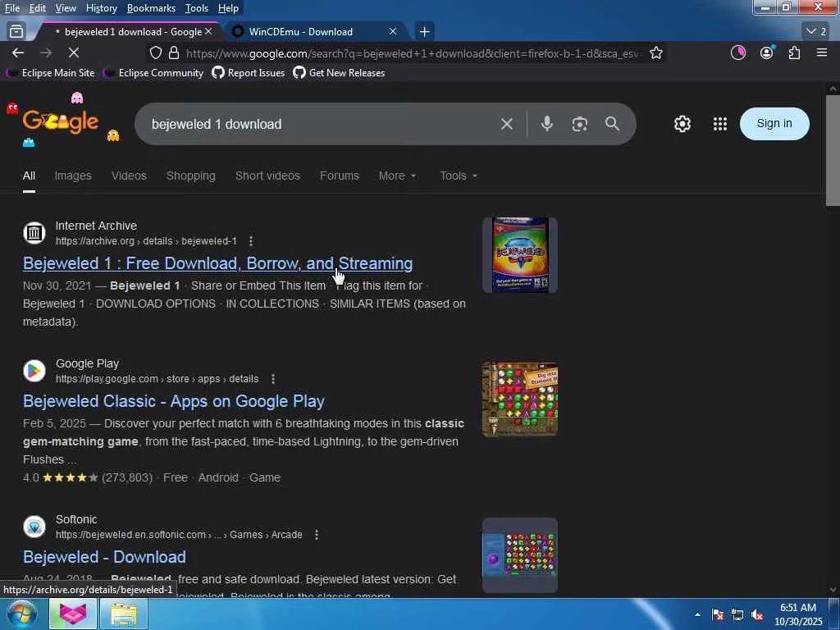Click the Softonic result favicon
The width and height of the screenshot is (840, 630).
point(34,527)
